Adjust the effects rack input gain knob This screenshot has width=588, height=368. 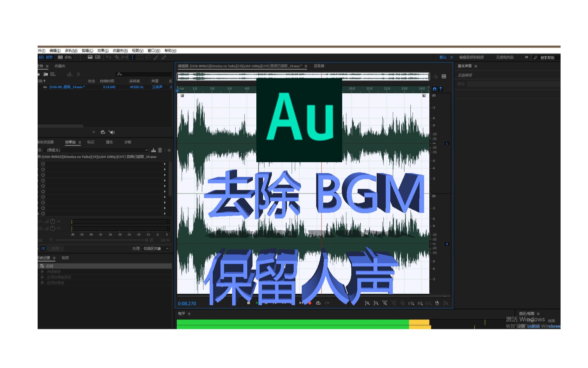pos(53,222)
